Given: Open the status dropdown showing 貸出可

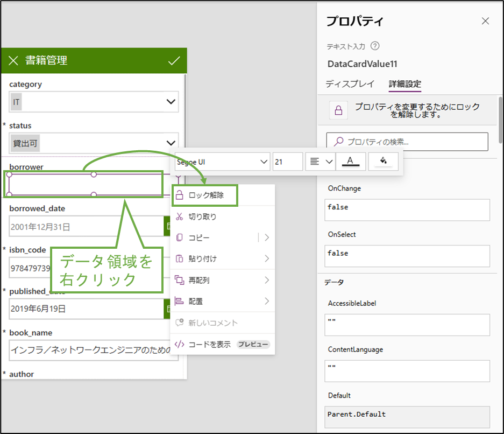Looking at the screenshot, I should (94, 143).
